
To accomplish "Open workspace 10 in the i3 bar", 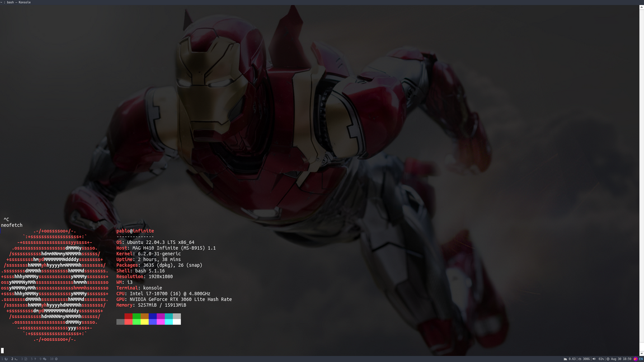I will tap(54, 359).
